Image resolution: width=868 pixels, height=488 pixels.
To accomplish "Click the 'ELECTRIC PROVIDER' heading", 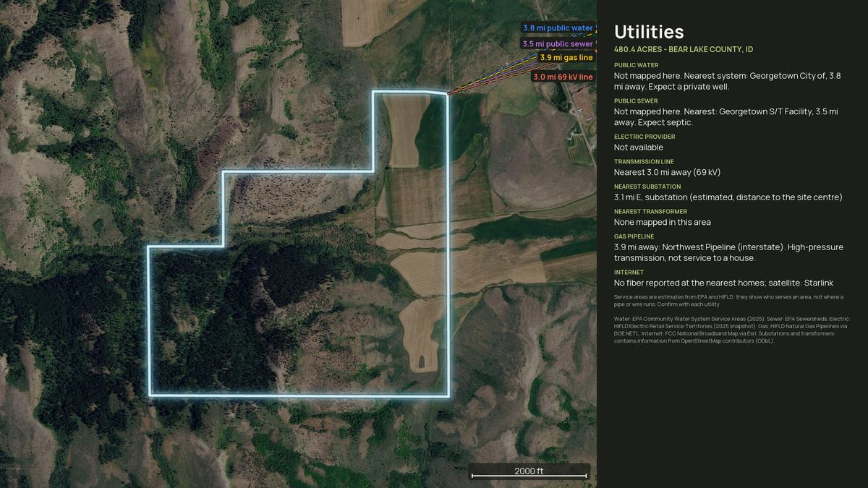I will pyautogui.click(x=644, y=137).
